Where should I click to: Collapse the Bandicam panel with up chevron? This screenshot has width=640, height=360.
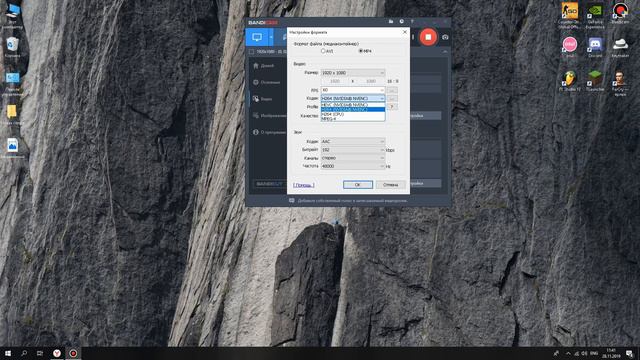pyautogui.click(x=445, y=52)
